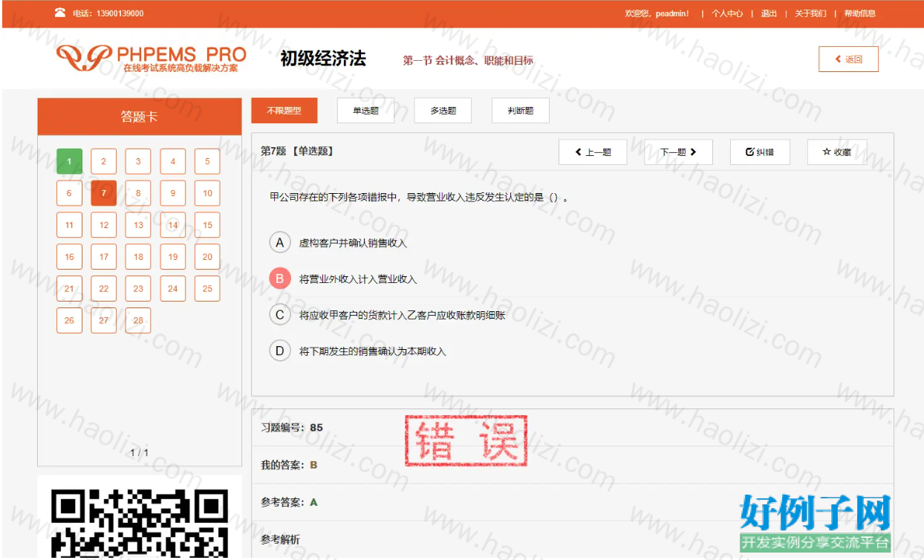Click the 答题卡 panel header
This screenshot has width=924, height=560.
point(140,117)
